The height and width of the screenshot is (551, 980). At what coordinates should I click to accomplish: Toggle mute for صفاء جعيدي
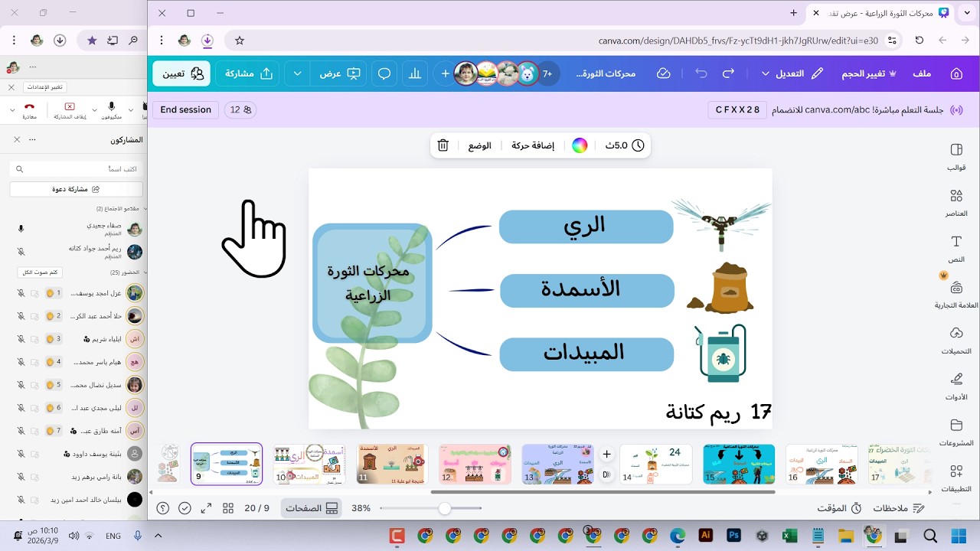(21, 229)
